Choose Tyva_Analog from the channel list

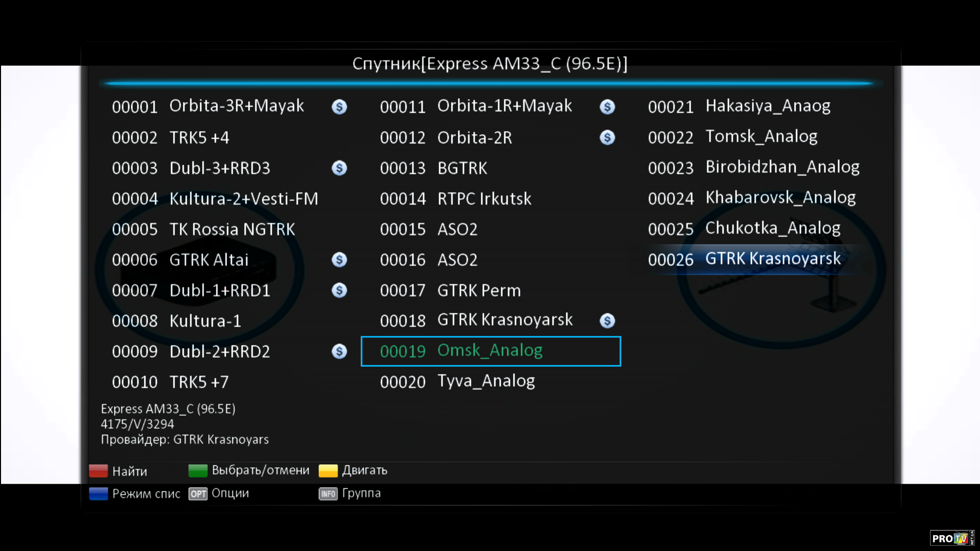click(485, 382)
